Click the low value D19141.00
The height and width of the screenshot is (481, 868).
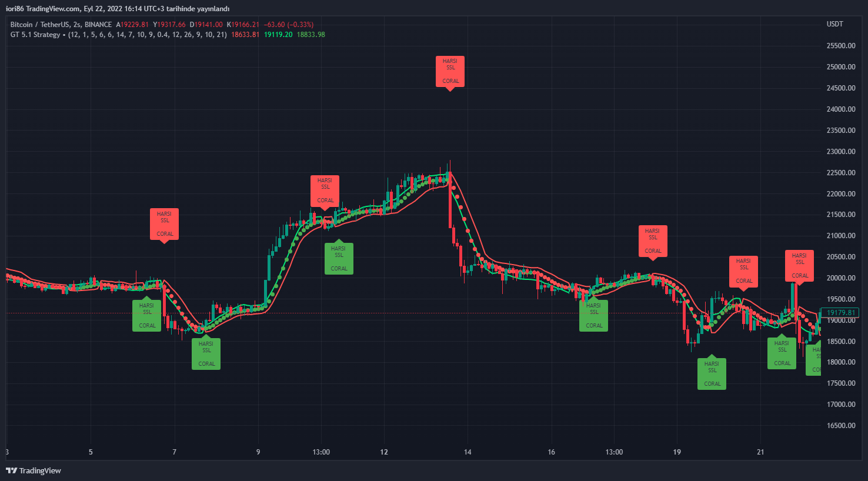point(206,25)
